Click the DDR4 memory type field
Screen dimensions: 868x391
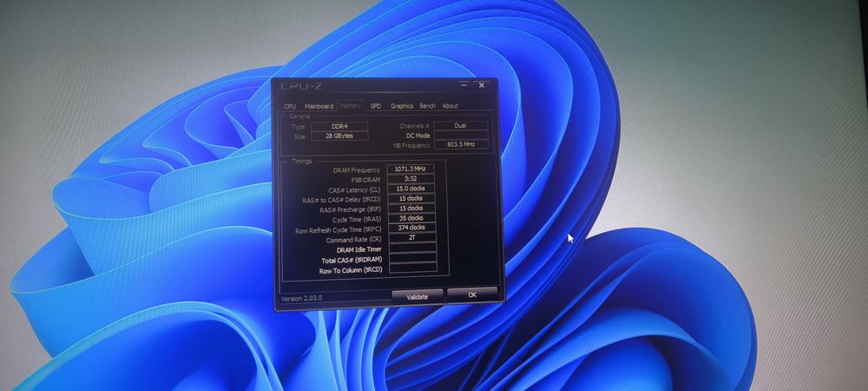tap(339, 126)
